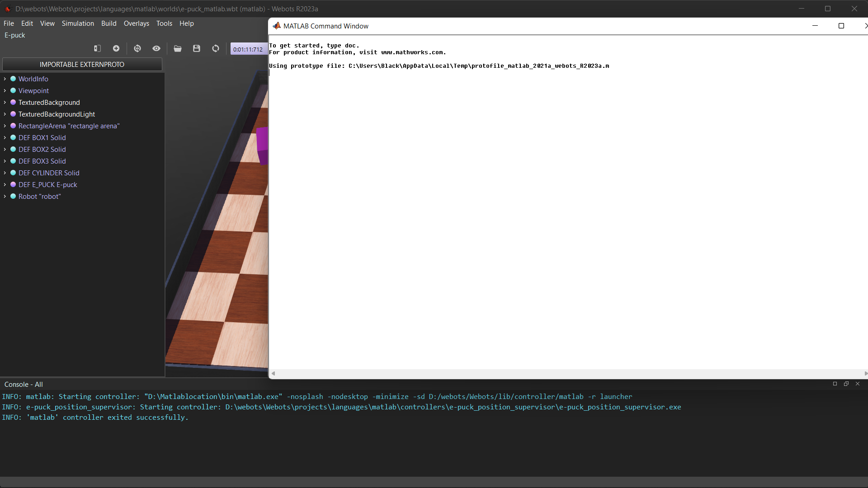Image resolution: width=868 pixels, height=488 pixels.
Task: Expand the WorldInfo node
Action: [5, 79]
